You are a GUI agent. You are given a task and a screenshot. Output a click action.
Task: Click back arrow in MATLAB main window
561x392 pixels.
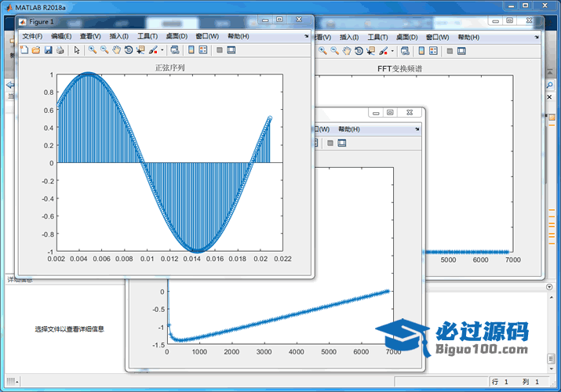(10, 85)
